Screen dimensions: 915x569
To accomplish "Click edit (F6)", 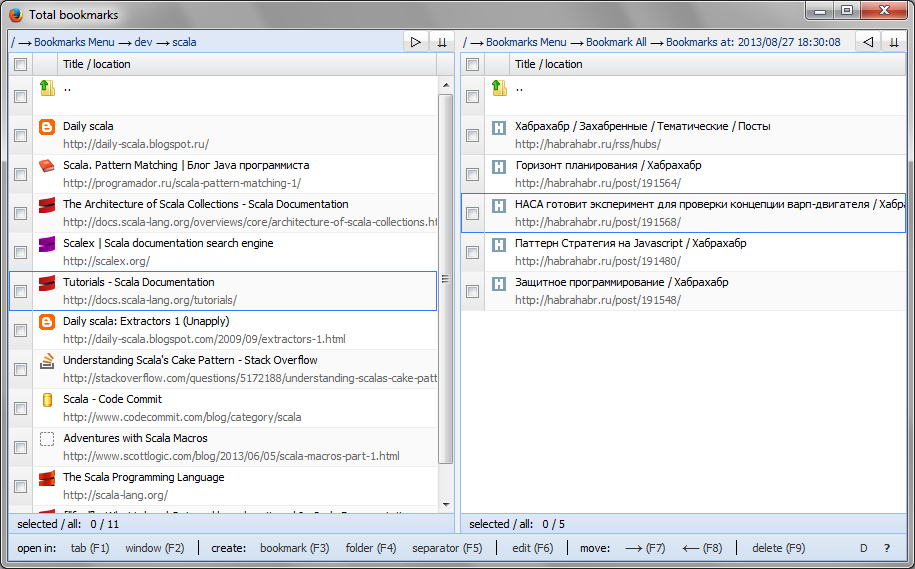I will [532, 548].
